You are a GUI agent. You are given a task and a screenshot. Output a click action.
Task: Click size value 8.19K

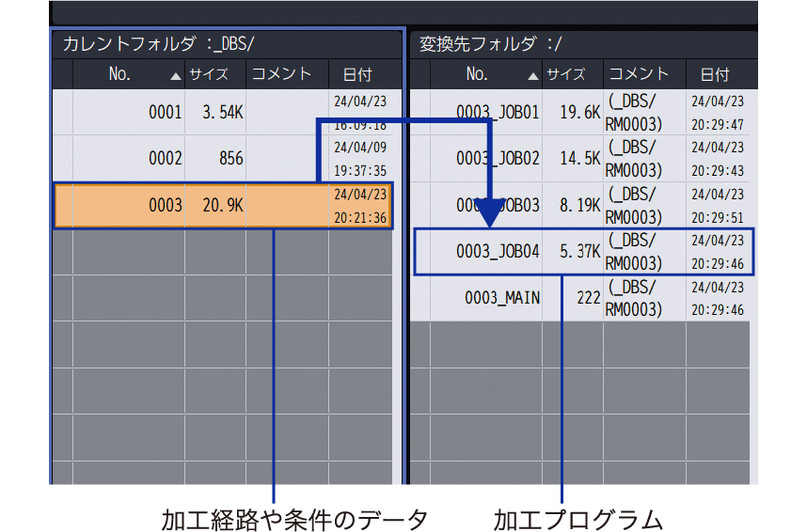coord(580,205)
